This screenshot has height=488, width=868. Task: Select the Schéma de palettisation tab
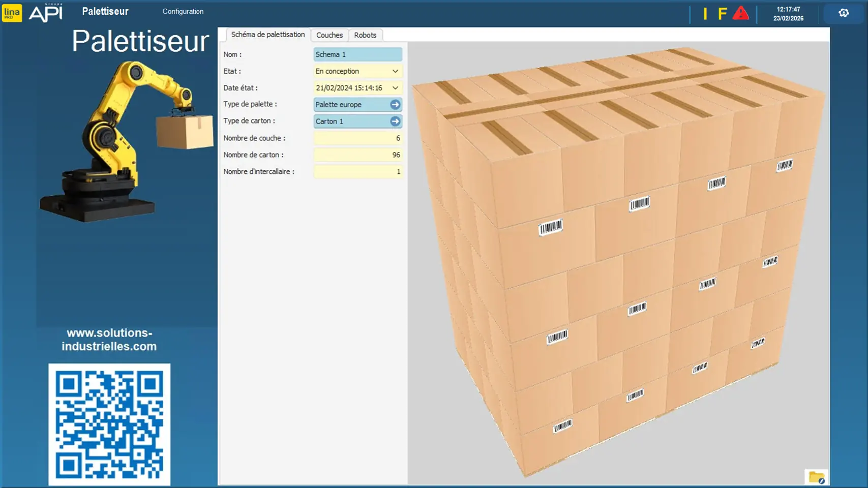click(x=267, y=35)
